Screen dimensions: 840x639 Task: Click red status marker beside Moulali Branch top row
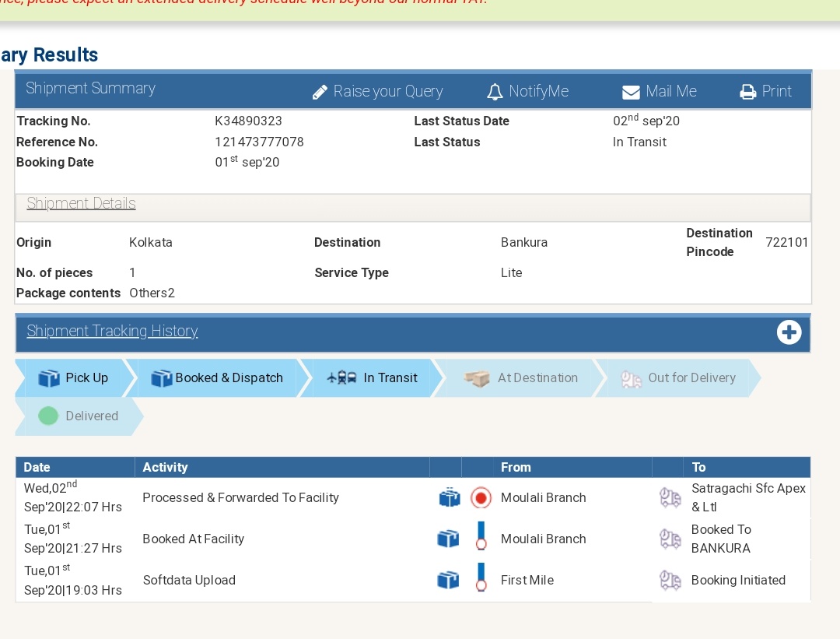coord(481,498)
